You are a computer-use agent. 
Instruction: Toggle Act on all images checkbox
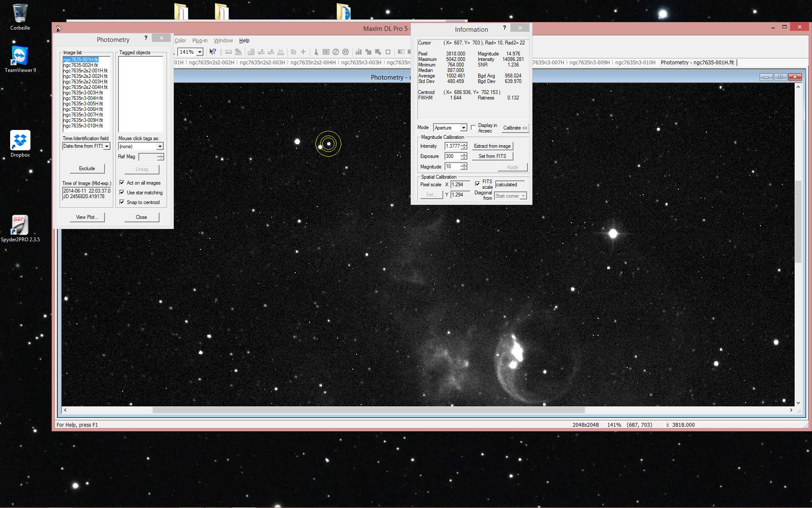point(122,183)
